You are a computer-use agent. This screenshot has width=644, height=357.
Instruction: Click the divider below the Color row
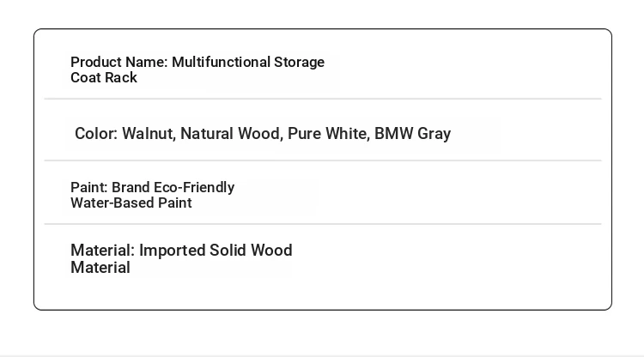point(323,160)
